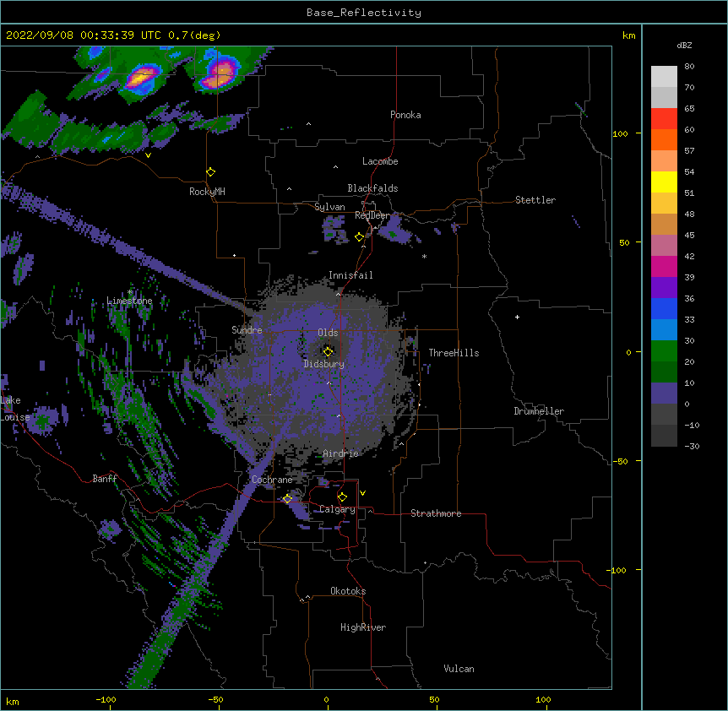728x711 pixels.
Task: Click the Cochrane town label
Action: (x=272, y=480)
